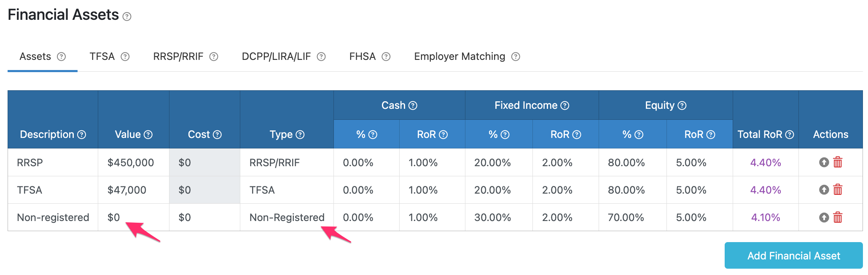Edit the $47,000 TFSA value

pos(133,190)
